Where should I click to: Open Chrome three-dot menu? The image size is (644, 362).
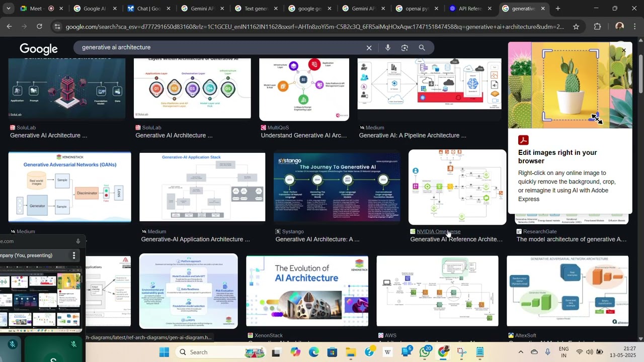click(635, 27)
